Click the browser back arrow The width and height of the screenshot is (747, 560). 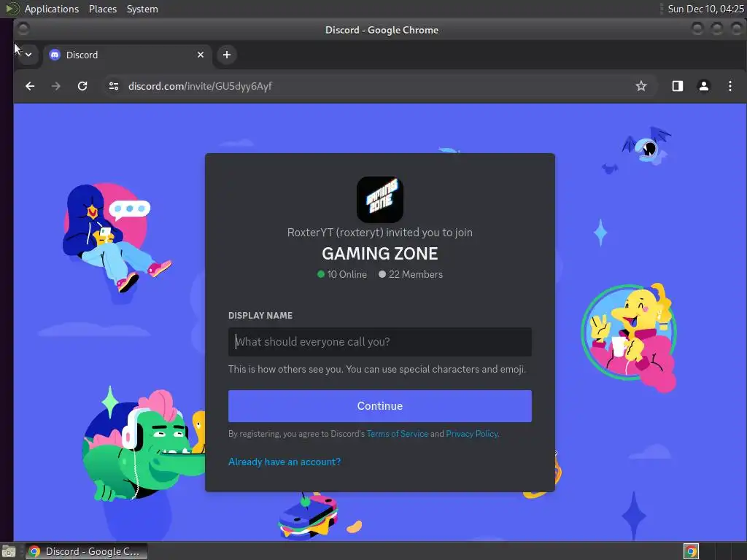point(30,86)
